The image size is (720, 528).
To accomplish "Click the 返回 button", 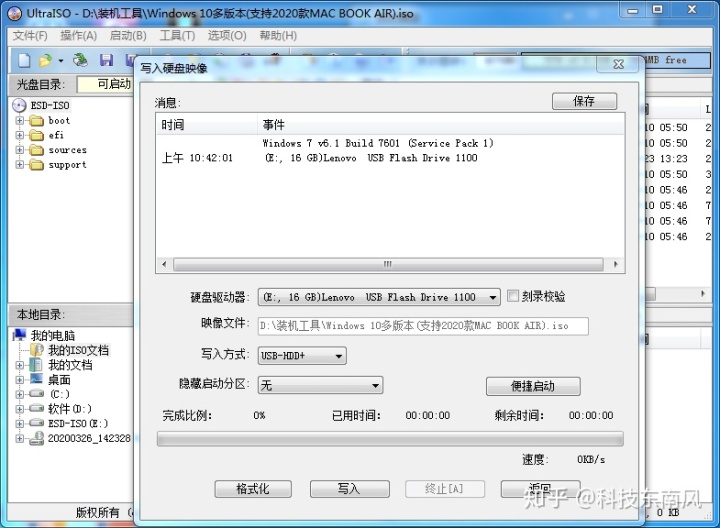I will (540, 489).
